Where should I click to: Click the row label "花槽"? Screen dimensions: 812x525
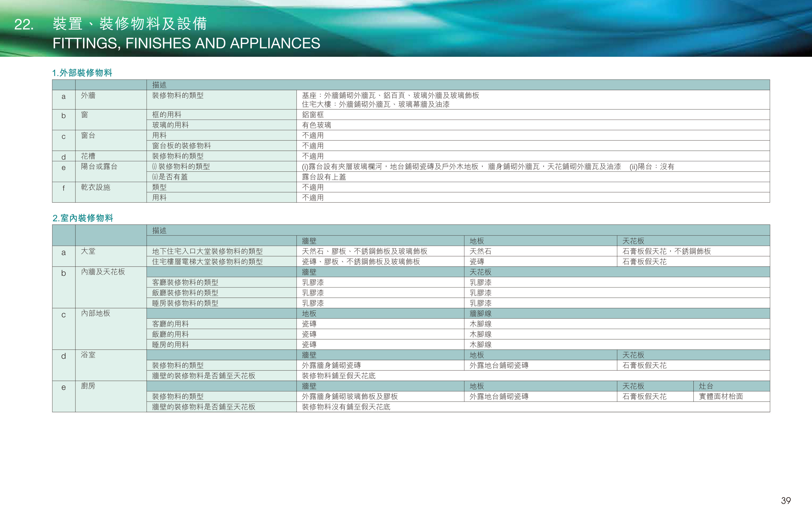coord(88,156)
